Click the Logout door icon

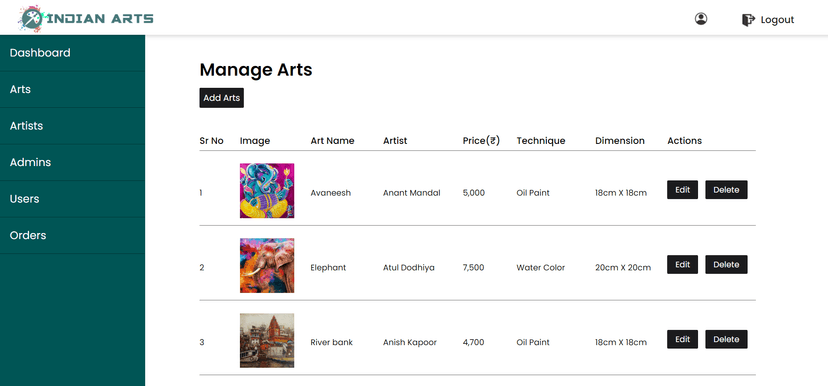(748, 20)
